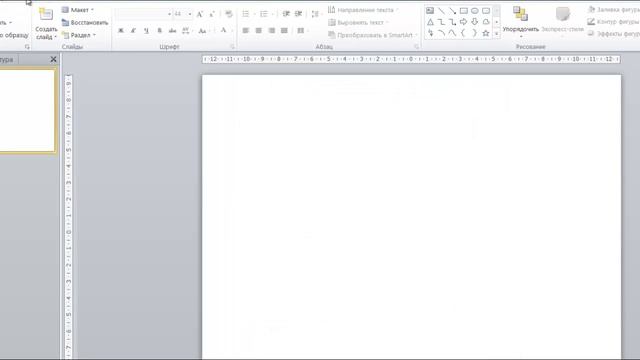Move the shapes gallery down one row
This screenshot has width=640, height=360.
pos(496,22)
